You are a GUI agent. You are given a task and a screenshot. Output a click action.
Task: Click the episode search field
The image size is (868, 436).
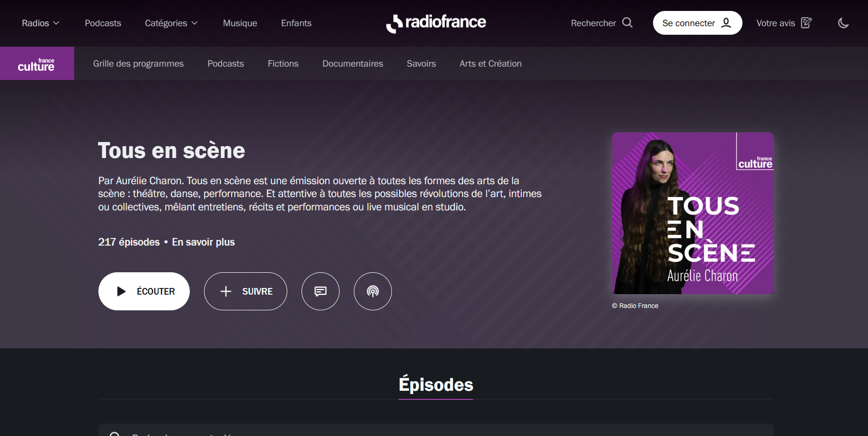pyautogui.click(x=436, y=430)
